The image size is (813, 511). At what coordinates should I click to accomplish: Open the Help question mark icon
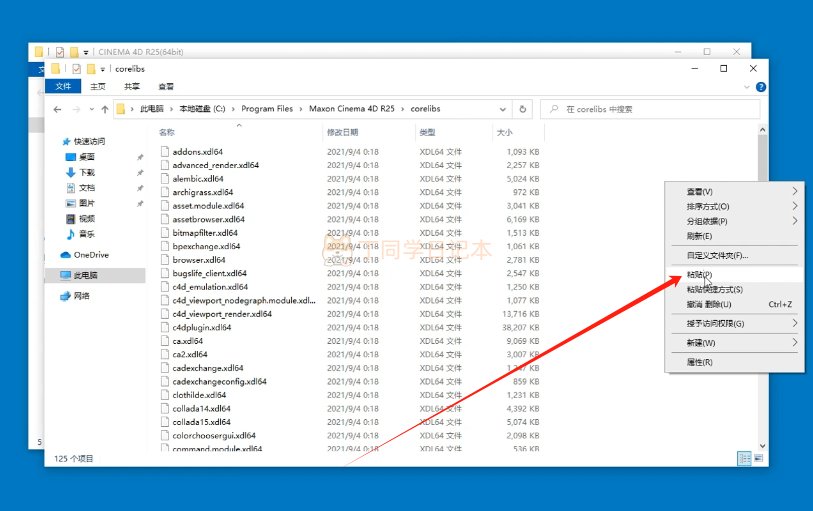tap(761, 87)
